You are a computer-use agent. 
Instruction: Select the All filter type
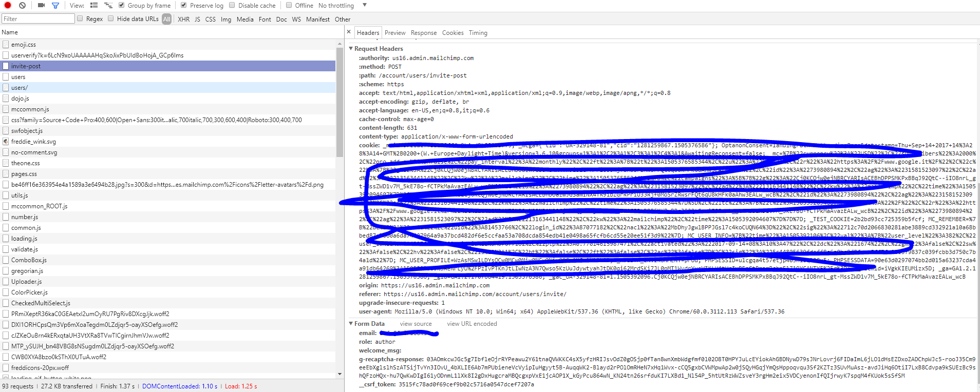point(166,19)
